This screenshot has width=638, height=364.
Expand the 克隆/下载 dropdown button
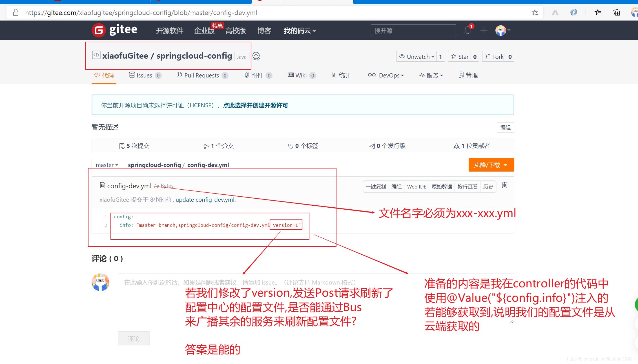[x=491, y=165]
